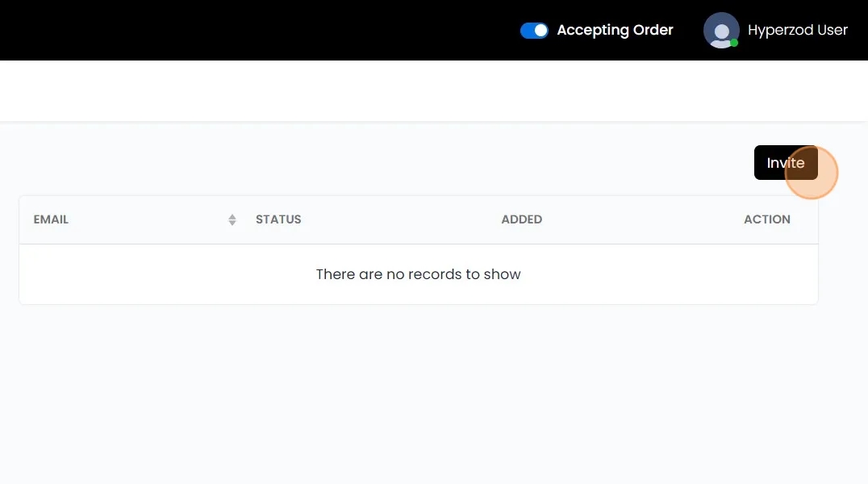Click the "There are no records to show" message
This screenshot has height=484, width=868.
point(418,274)
